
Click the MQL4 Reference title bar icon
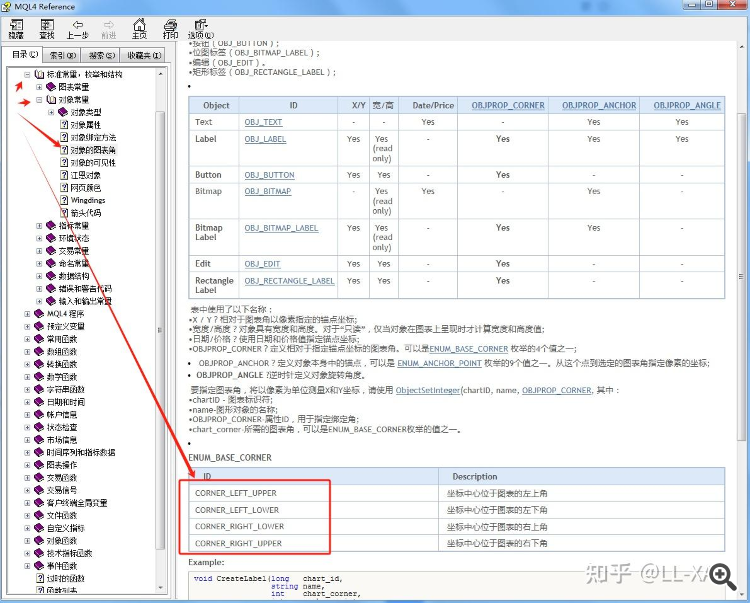tap(6, 6)
